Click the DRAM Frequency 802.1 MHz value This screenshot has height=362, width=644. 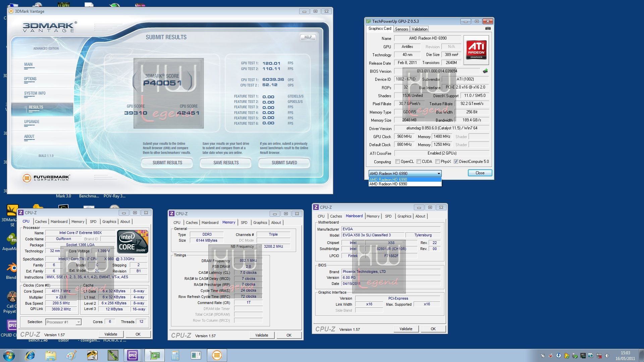[x=248, y=261]
